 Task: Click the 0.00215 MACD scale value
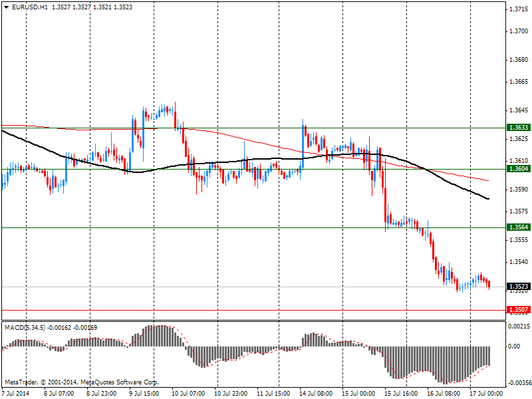(519, 326)
